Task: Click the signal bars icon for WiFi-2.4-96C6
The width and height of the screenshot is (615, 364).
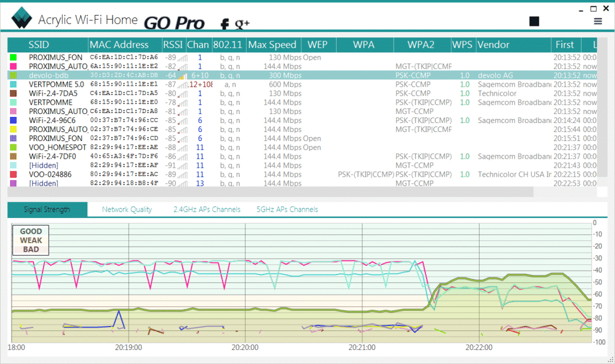Action: click(182, 121)
